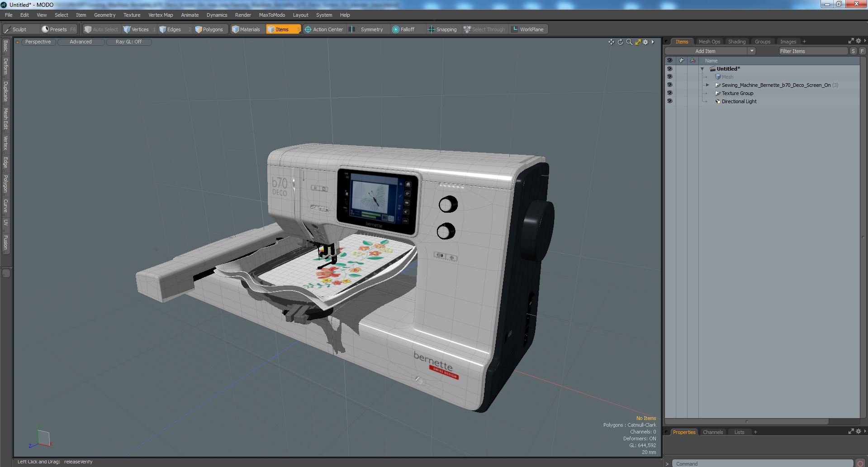
Task: Add a new tab in Items panel
Action: click(x=804, y=42)
